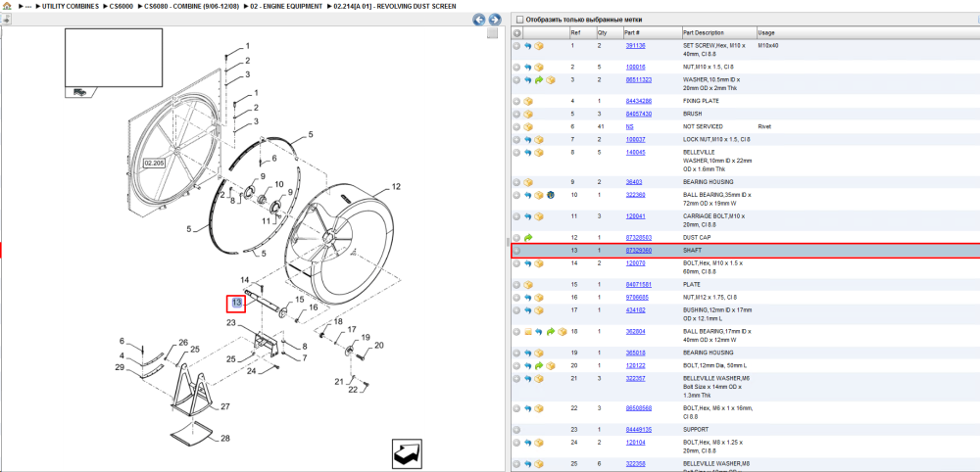Select the gray circle for SHAFT row
This screenshot has width=980, height=472.
[x=516, y=251]
